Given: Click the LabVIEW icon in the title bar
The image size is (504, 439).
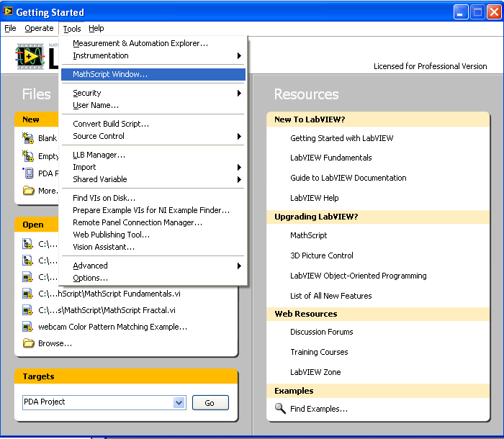Looking at the screenshot, I should point(8,12).
